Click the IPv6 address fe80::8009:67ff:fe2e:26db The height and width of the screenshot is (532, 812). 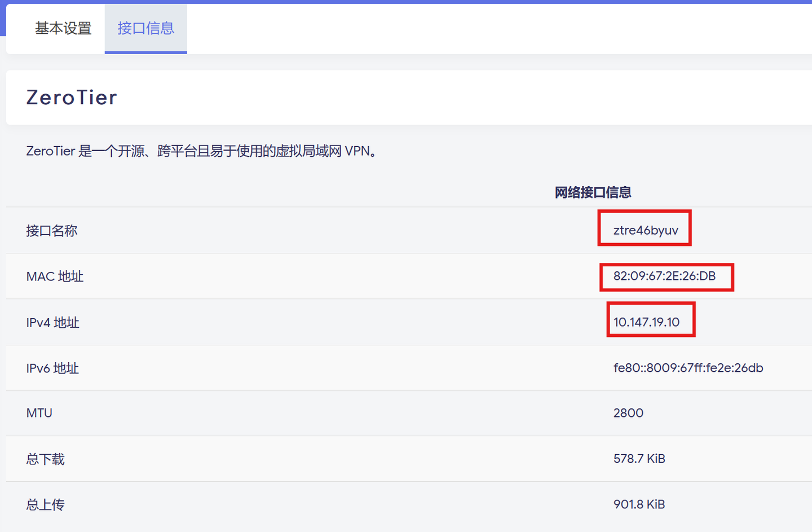[x=687, y=368]
